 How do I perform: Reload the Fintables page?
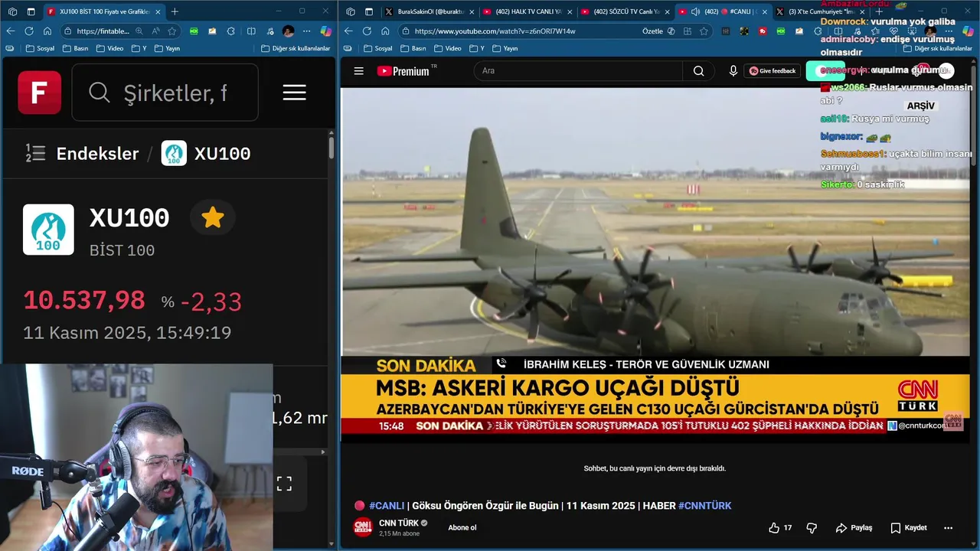[29, 31]
